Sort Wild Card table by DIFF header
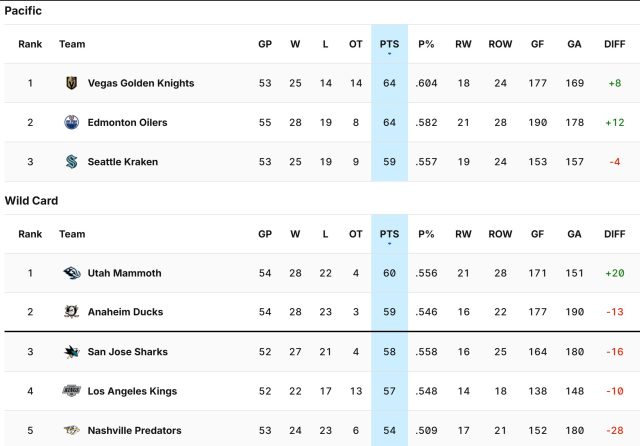 [x=615, y=234]
